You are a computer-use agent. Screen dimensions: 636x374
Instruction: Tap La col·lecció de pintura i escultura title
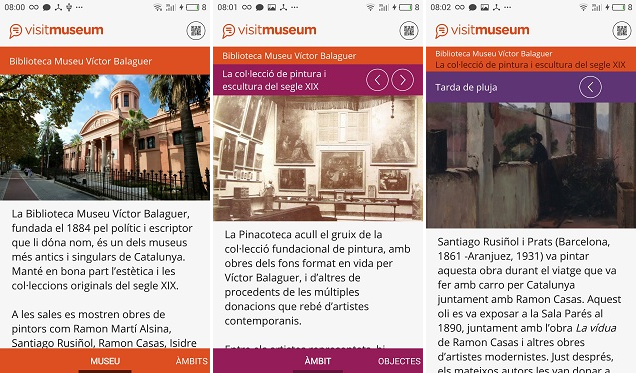[274, 80]
